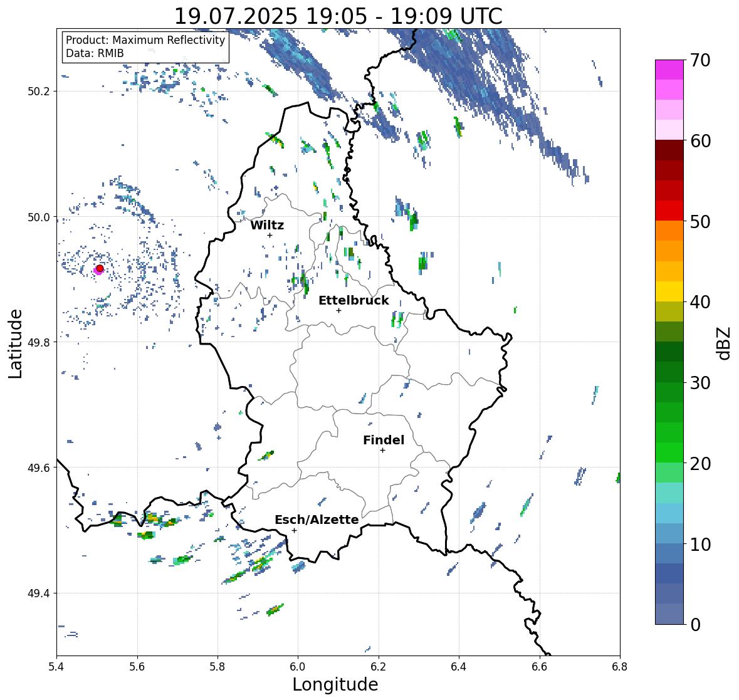
Task: Click latitude tick label 49.6
Action: pos(39,468)
